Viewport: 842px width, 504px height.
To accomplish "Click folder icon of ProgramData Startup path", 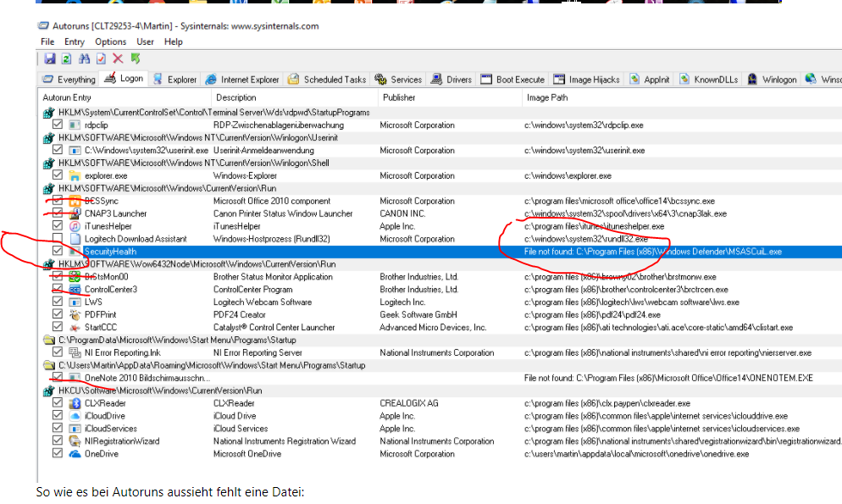I will [x=49, y=340].
